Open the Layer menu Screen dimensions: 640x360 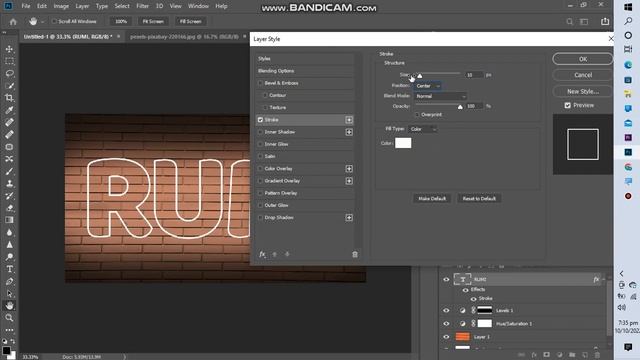[82, 6]
